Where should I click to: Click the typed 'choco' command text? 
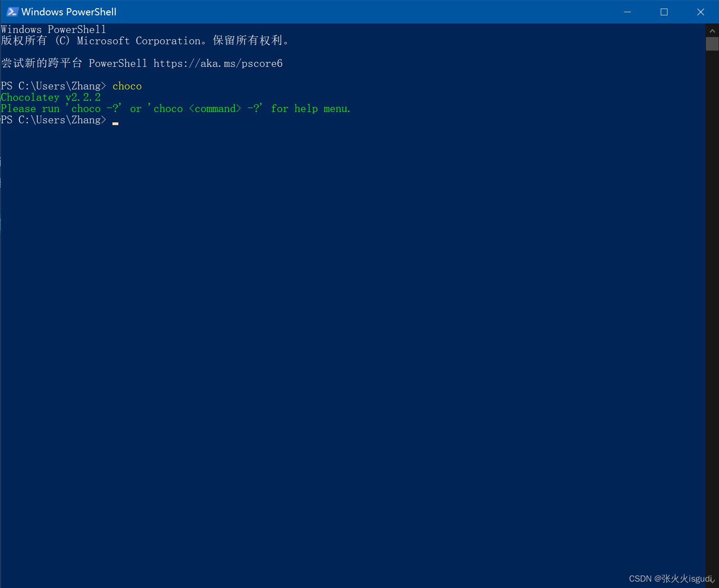pyautogui.click(x=127, y=86)
